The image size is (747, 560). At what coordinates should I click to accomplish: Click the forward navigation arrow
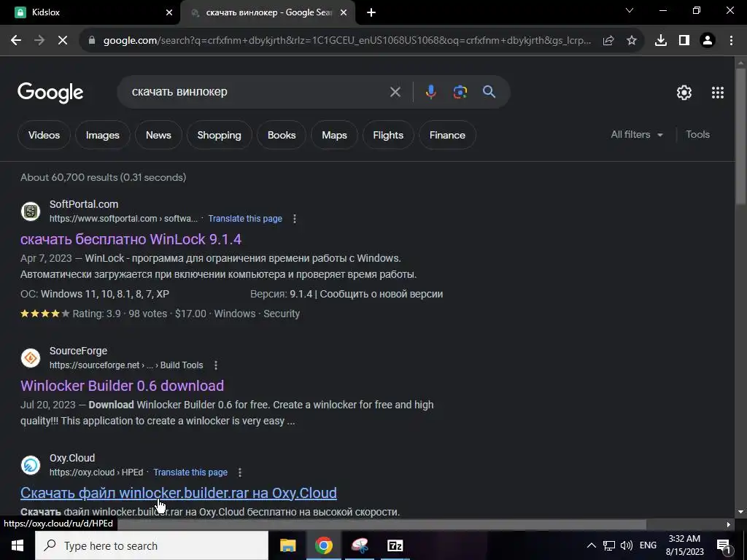(x=39, y=41)
